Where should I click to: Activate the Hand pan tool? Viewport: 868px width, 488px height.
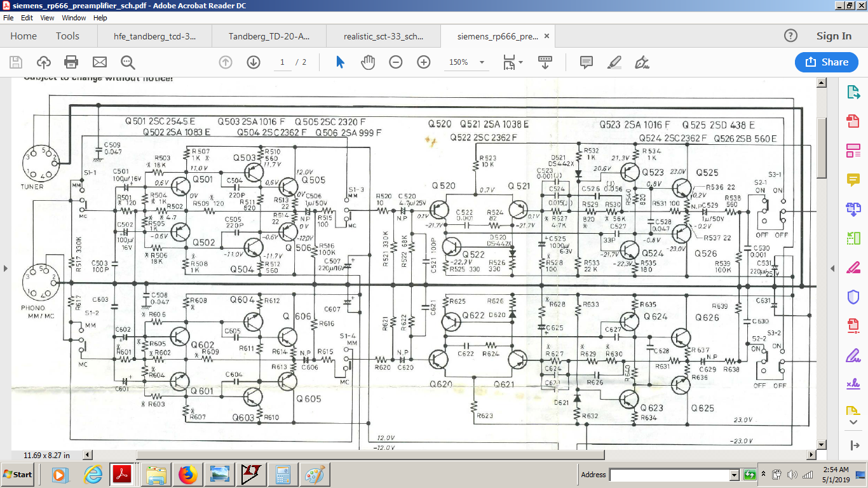pos(368,62)
